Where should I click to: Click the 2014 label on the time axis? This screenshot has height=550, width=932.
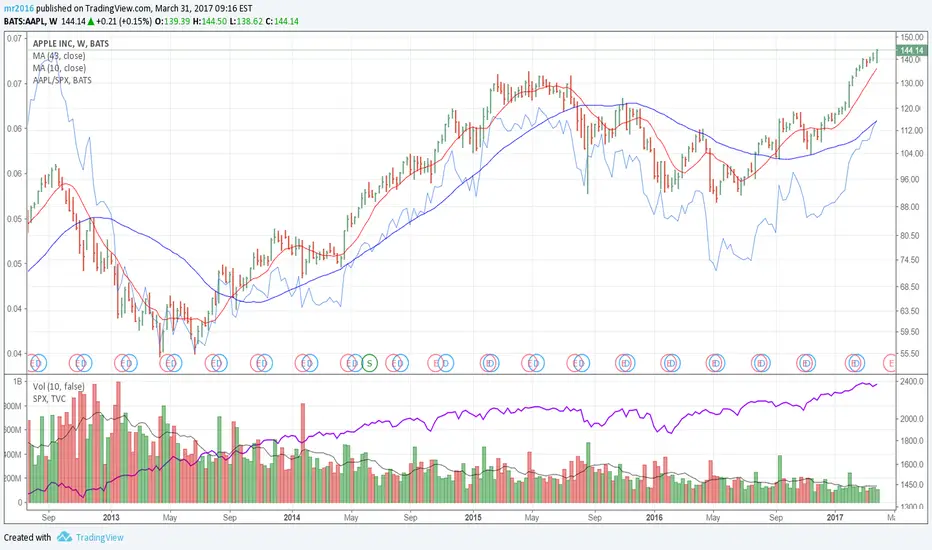click(x=291, y=517)
